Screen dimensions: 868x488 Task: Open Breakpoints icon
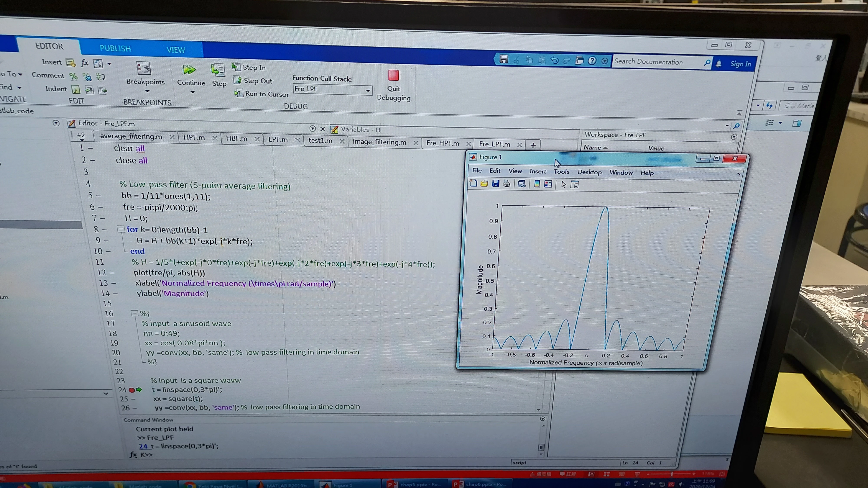[x=144, y=68]
